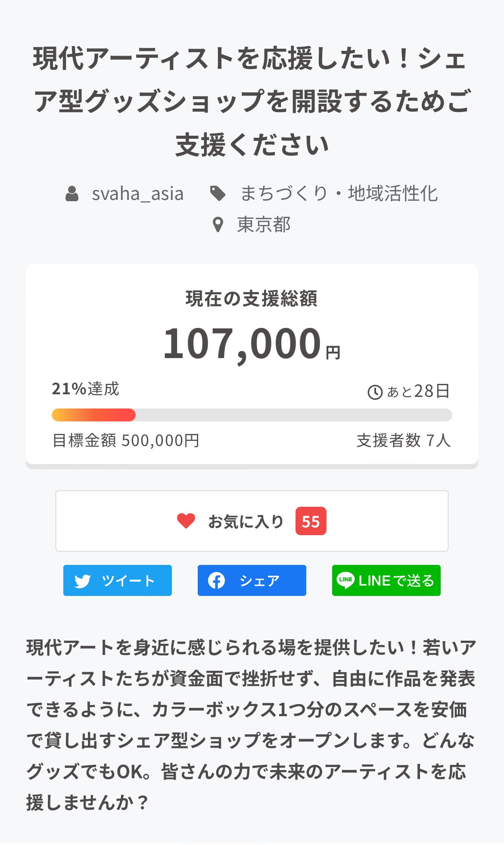Screen dimensions: 504x845
Task: Click the orange funding progress bar
Action: coord(93,415)
